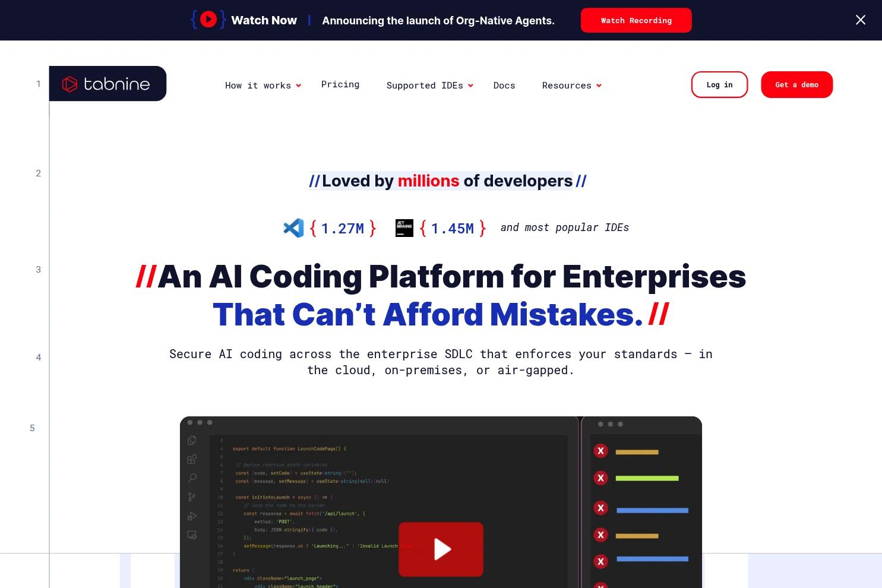882x588 pixels.
Task: Click the run and debug icon in the video preview
Action: [192, 516]
